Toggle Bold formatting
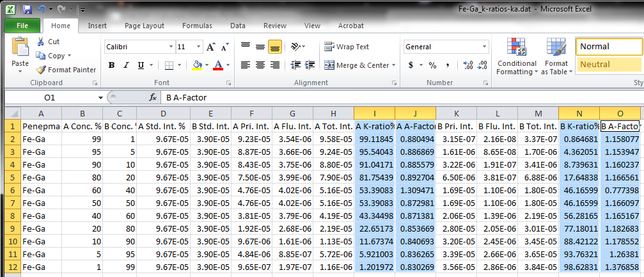 coord(111,65)
